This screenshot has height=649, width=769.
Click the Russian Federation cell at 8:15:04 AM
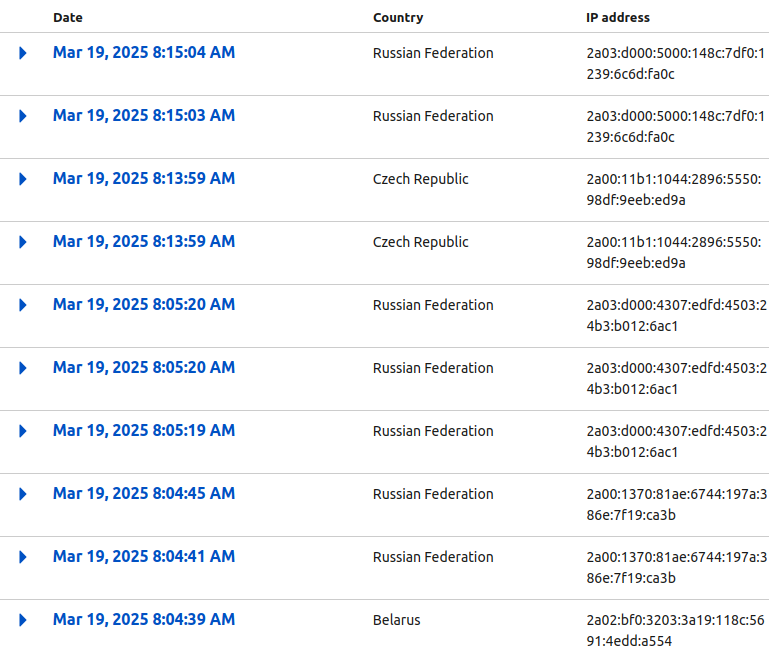tap(433, 53)
